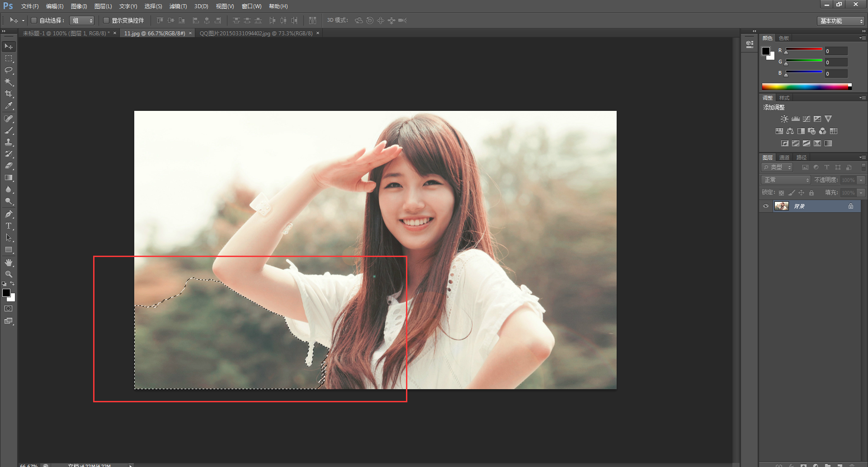This screenshot has height=467, width=868.
Task: Select the Pen tool
Action: (9, 214)
